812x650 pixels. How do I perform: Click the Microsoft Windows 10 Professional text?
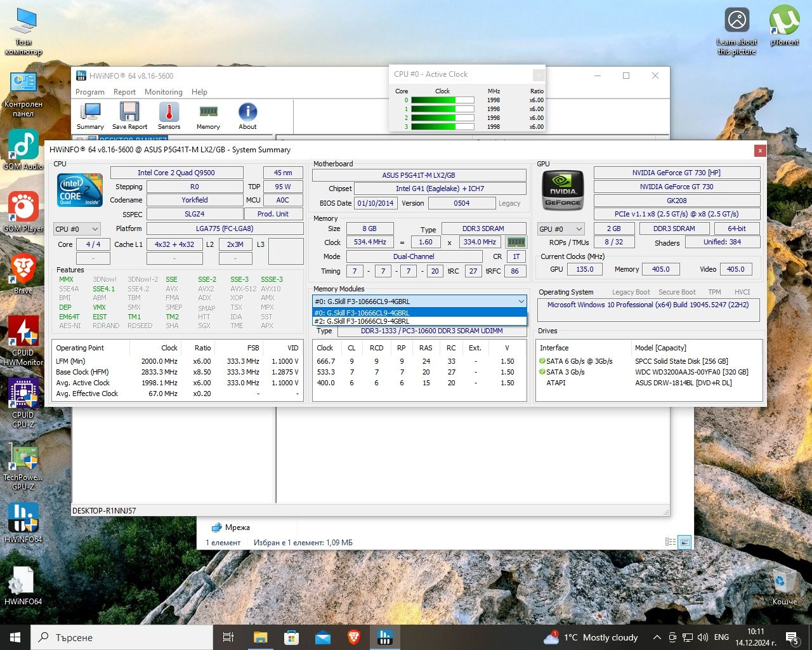pos(648,305)
